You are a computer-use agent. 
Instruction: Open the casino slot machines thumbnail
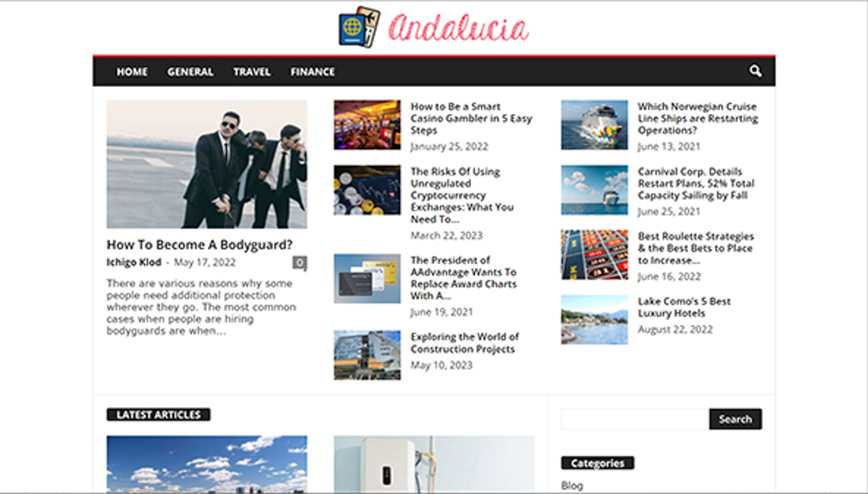pyautogui.click(x=367, y=125)
